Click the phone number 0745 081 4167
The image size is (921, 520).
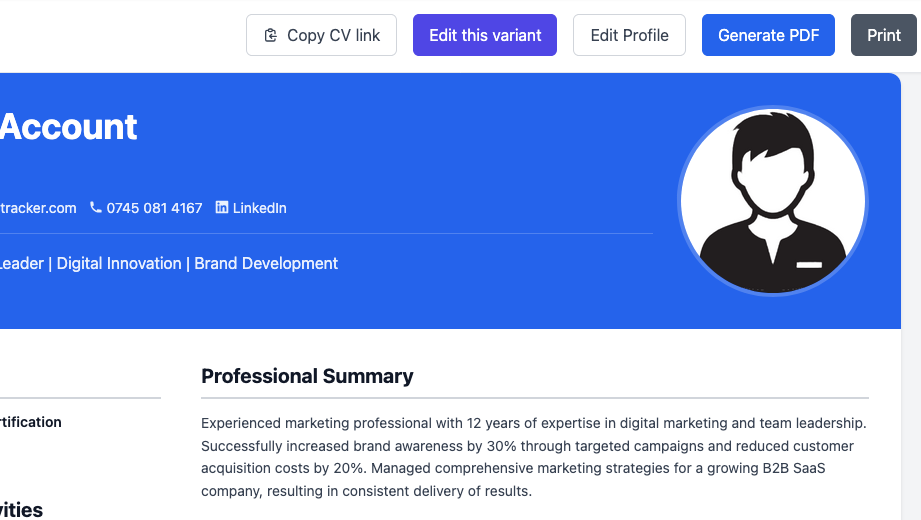tap(154, 208)
